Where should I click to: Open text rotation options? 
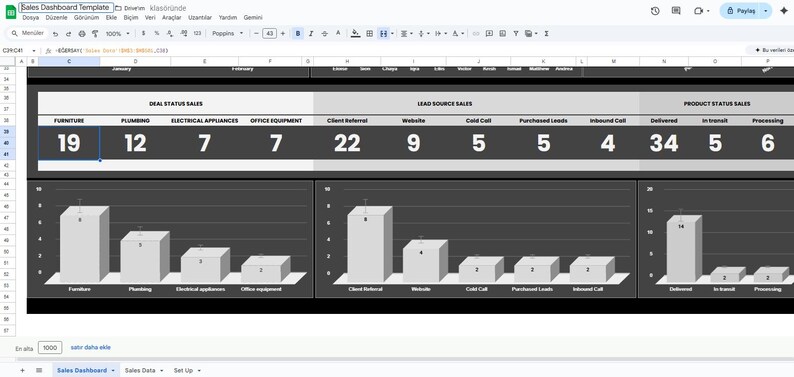[458, 33]
